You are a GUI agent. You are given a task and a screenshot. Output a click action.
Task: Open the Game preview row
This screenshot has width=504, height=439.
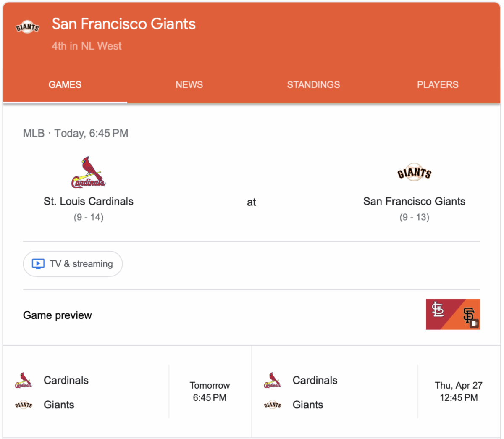pyautogui.click(x=58, y=315)
